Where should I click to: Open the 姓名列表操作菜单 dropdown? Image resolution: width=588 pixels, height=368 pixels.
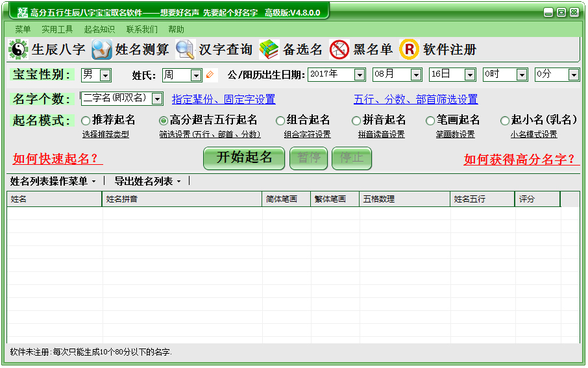53,181
